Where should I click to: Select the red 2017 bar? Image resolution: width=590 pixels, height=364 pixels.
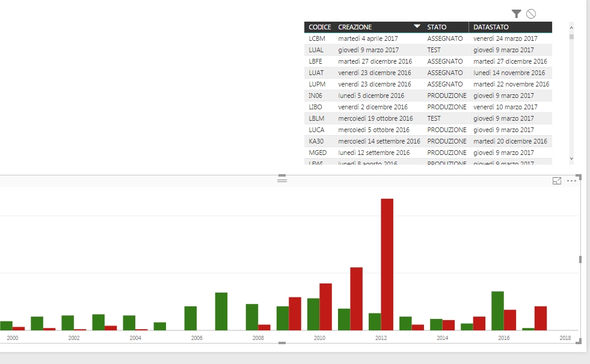[541, 318]
